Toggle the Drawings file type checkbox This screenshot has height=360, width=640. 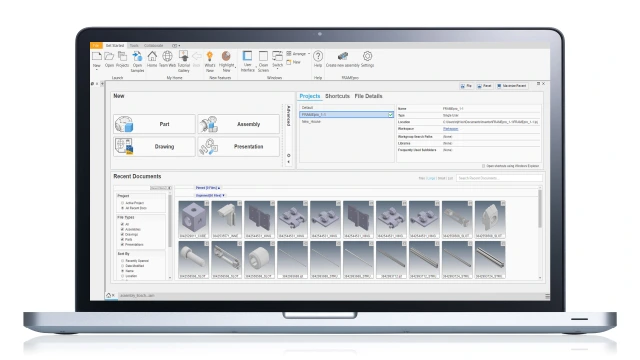pyautogui.click(x=122, y=235)
